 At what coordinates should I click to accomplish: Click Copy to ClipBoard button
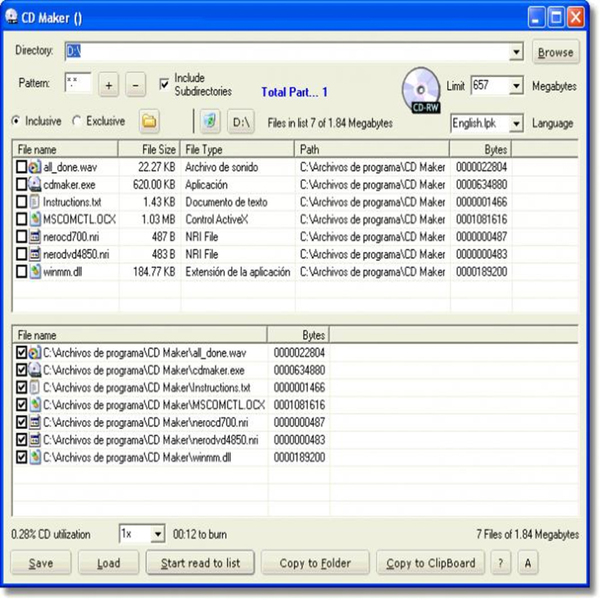pos(430,563)
